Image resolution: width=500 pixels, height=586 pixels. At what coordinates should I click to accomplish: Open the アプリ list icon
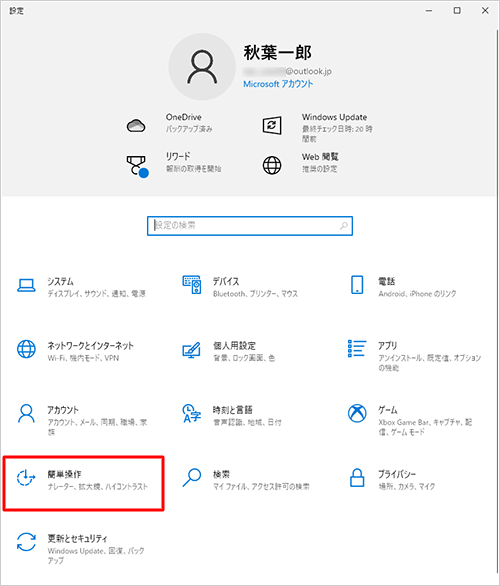click(x=357, y=348)
